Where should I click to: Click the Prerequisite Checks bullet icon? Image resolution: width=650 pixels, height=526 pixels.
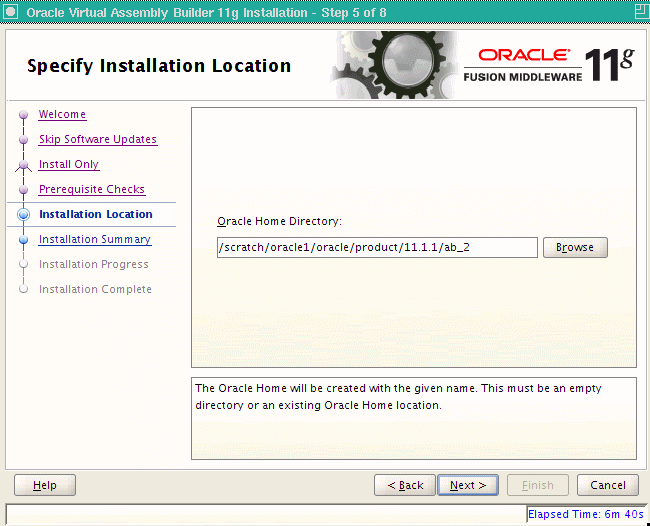(24, 189)
